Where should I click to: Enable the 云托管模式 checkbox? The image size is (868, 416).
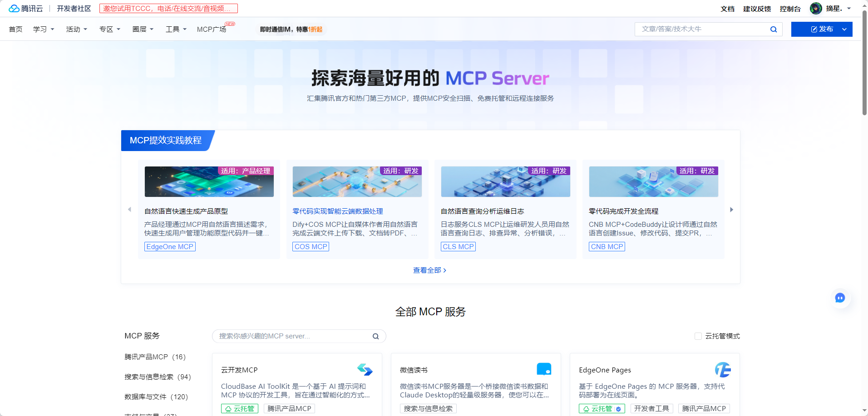point(698,336)
